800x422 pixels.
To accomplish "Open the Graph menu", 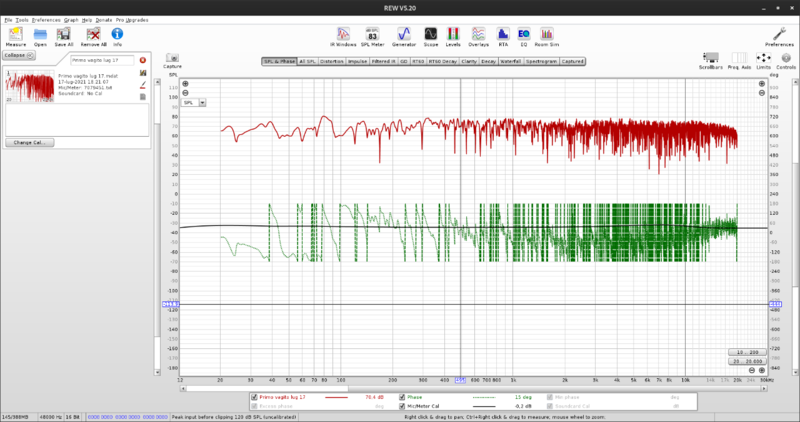I will (x=71, y=19).
